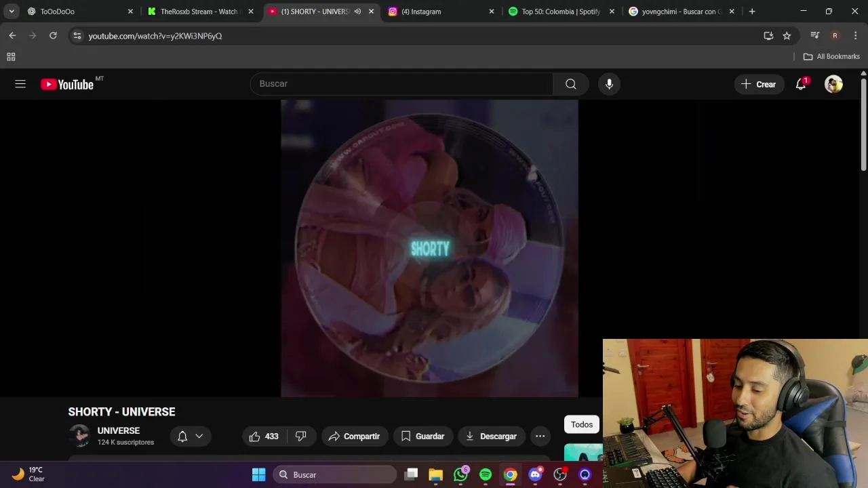The width and height of the screenshot is (868, 488).
Task: Open Chrome profile R avatar
Action: point(835,35)
